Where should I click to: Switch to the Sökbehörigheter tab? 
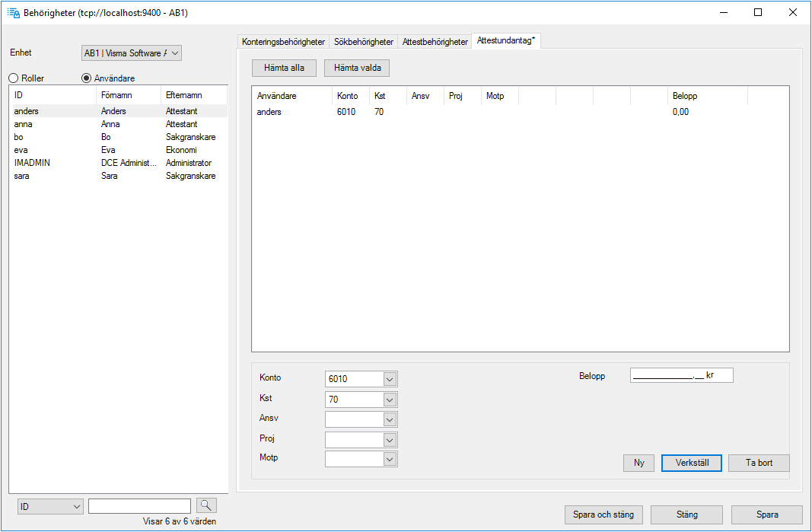[364, 42]
